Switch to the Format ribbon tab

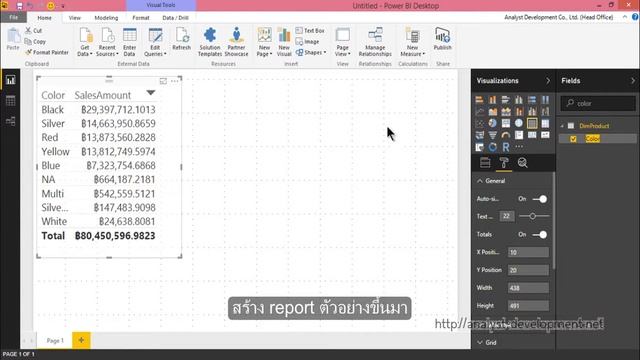[x=141, y=18]
